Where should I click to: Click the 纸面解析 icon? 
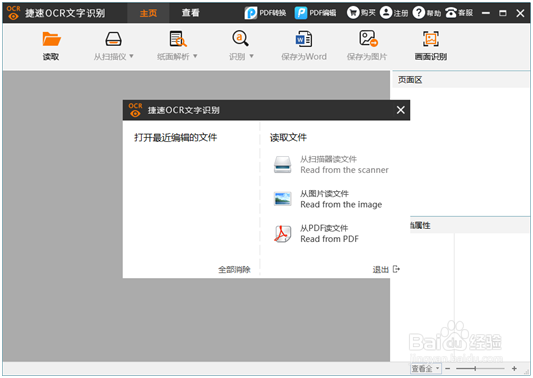(x=178, y=39)
